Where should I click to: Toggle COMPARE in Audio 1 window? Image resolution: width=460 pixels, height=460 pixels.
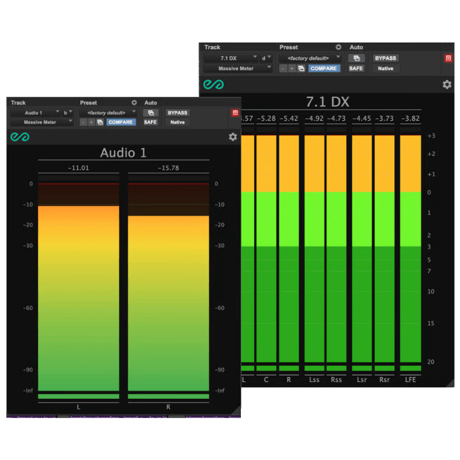point(121,122)
